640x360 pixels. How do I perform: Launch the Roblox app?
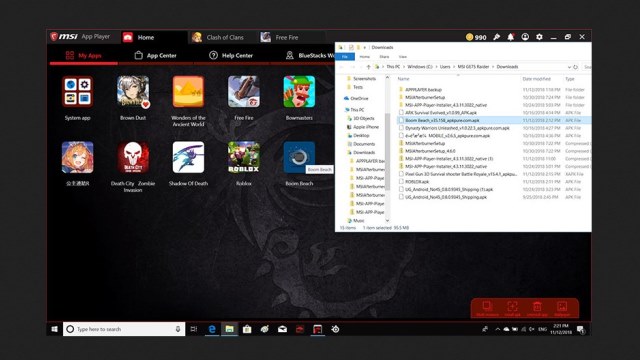[x=244, y=157]
